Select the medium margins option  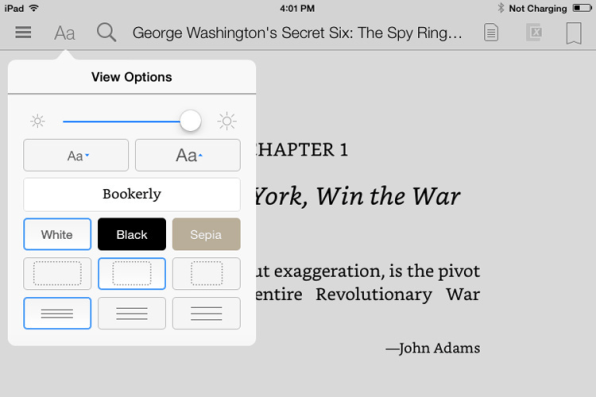pos(132,274)
